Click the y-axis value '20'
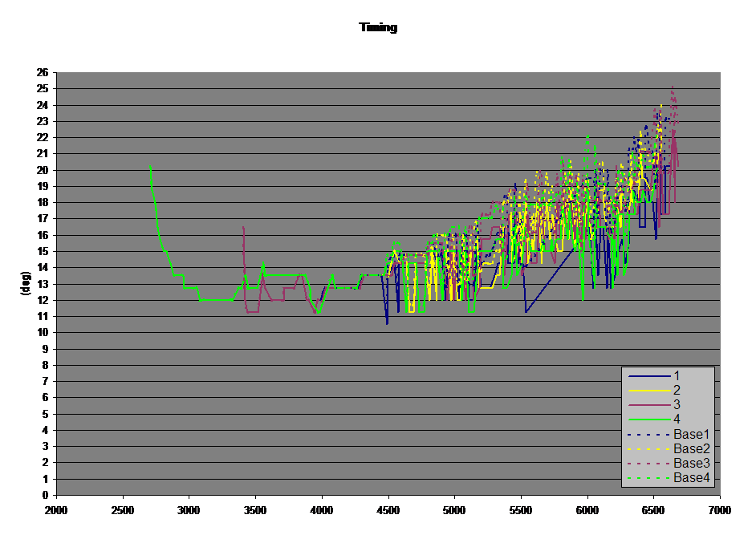The height and width of the screenshot is (535, 756). [43, 170]
